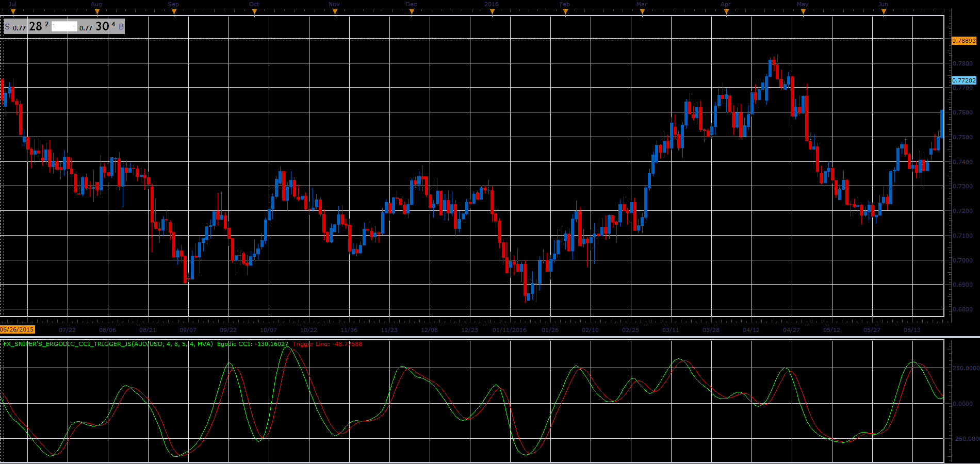Click the Aug month marker triangle
The width and height of the screenshot is (980, 464).
pyautogui.click(x=97, y=12)
